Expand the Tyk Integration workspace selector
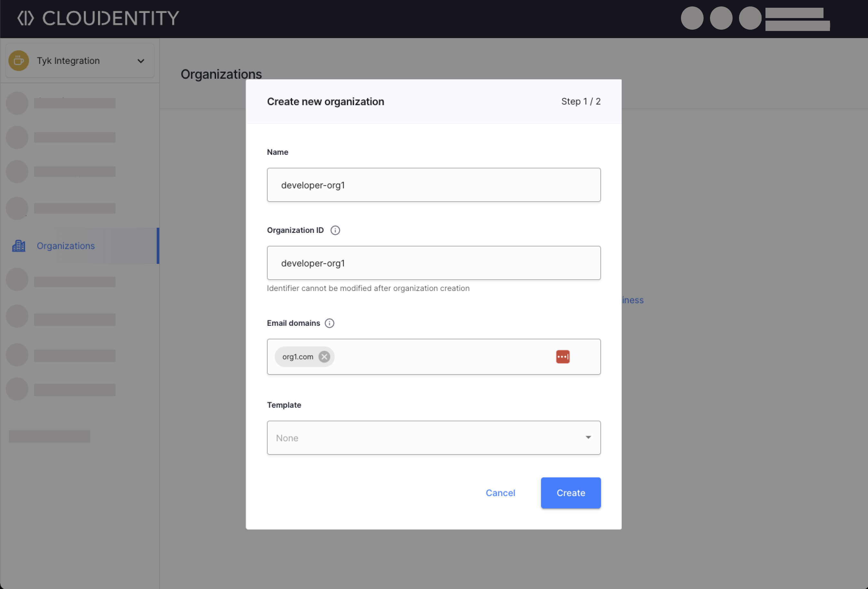Image resolution: width=868 pixels, height=589 pixels. point(141,61)
